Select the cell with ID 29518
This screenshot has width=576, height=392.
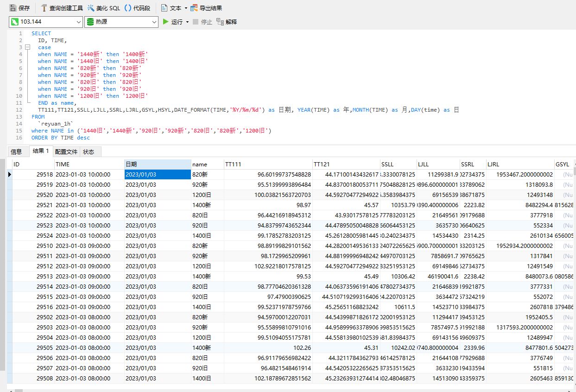click(x=33, y=174)
